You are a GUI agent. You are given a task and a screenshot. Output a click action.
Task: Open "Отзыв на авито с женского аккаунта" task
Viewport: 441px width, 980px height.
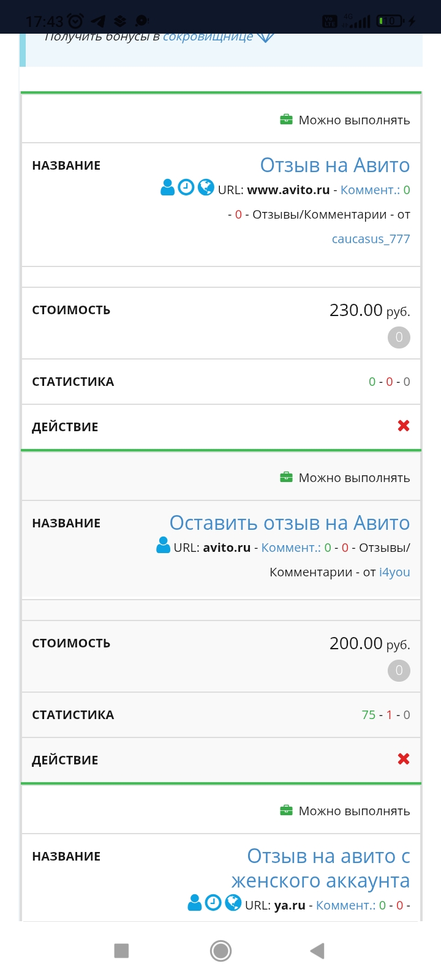[x=320, y=869]
